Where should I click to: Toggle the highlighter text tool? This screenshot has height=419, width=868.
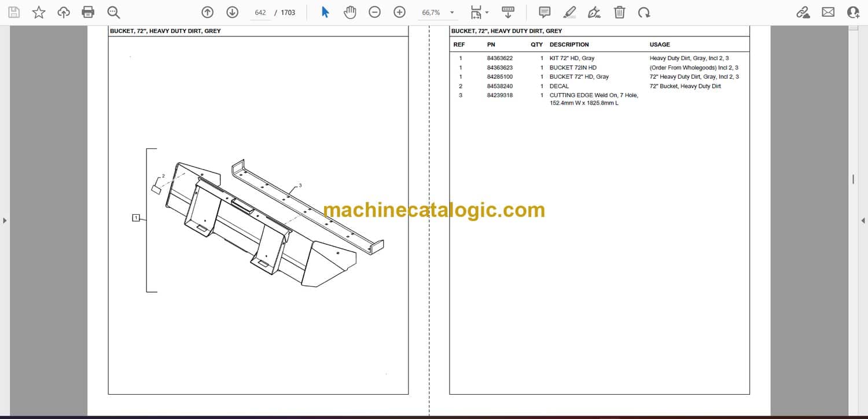(569, 12)
